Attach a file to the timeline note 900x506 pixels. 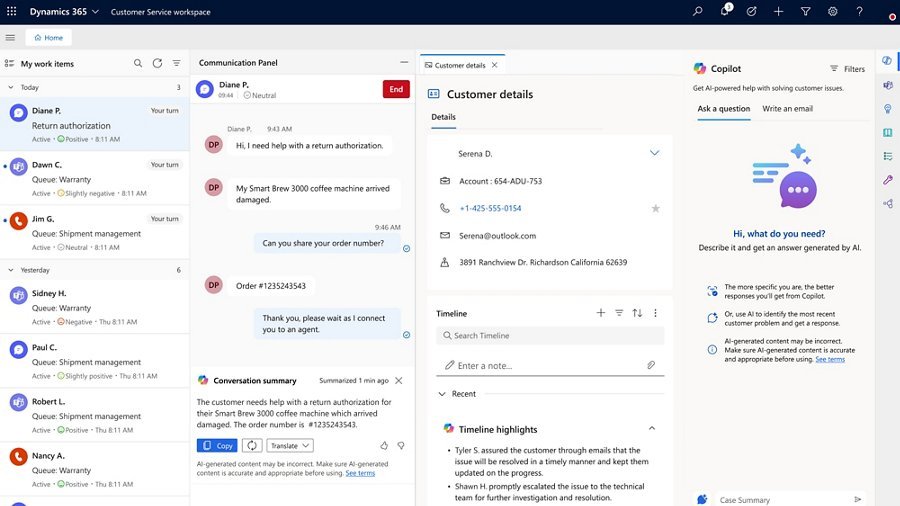(x=651, y=365)
